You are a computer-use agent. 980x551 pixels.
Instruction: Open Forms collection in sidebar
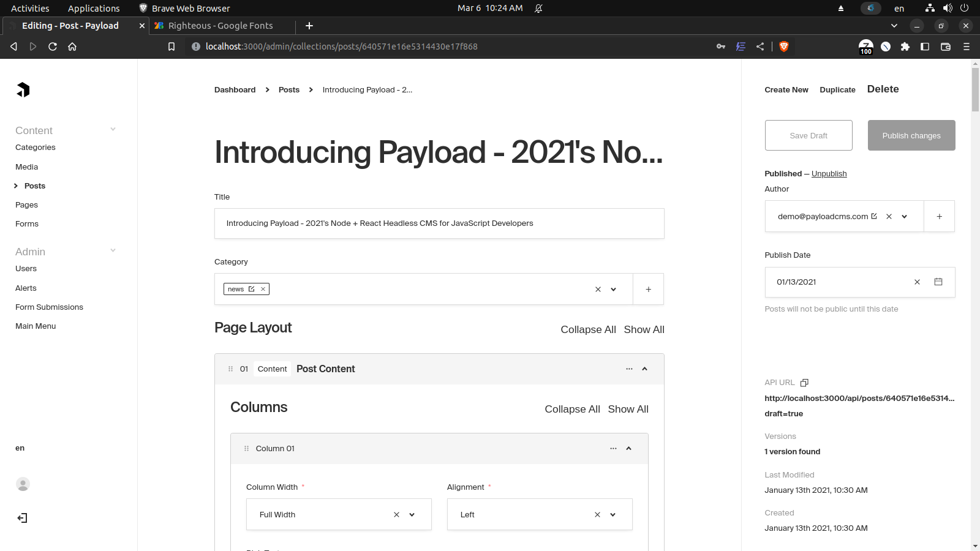27,223
